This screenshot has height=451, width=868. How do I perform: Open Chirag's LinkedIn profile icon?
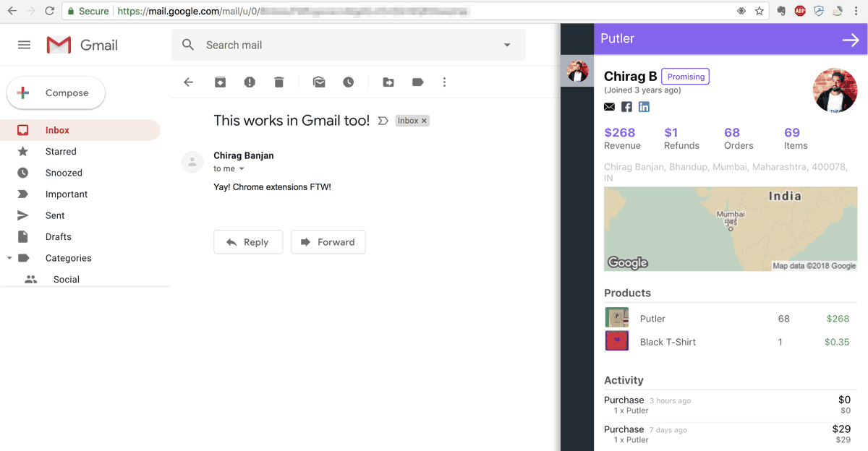[644, 106]
